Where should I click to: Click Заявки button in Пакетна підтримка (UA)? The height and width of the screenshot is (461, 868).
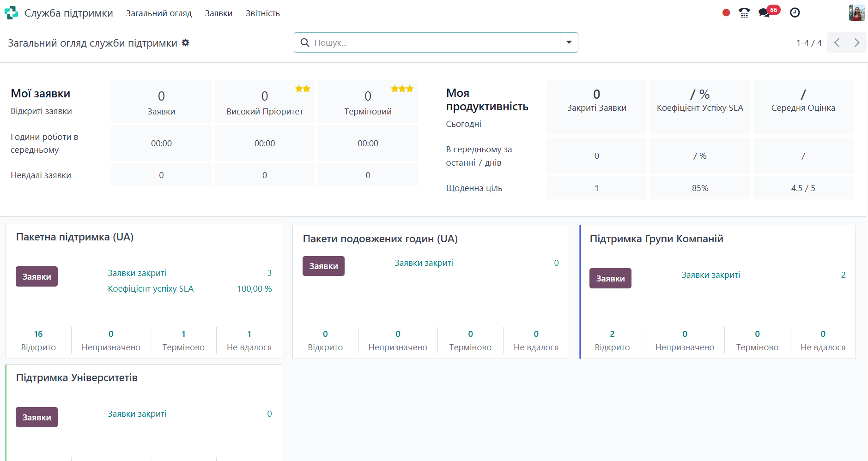[36, 276]
